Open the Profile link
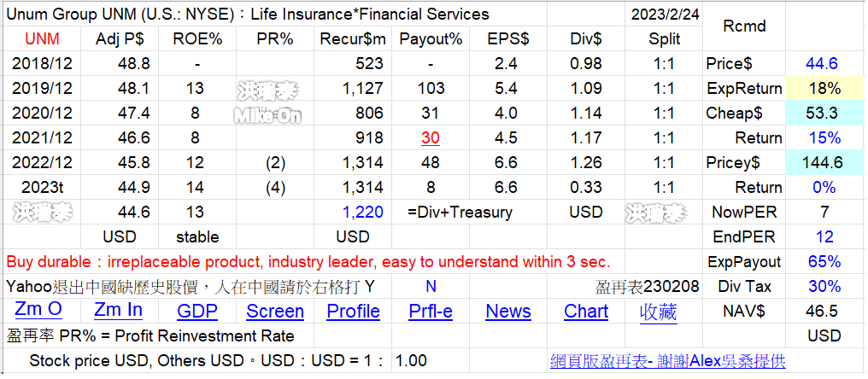868x379 pixels. pos(353,312)
